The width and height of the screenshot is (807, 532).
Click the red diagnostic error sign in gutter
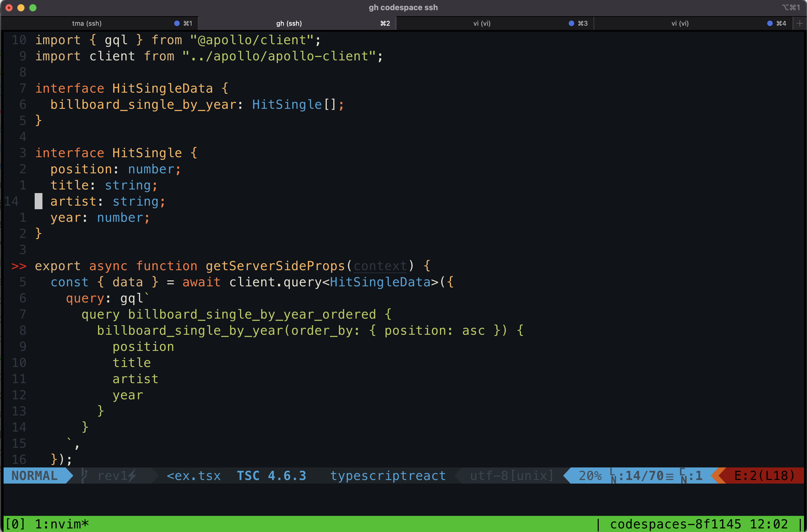click(x=19, y=266)
